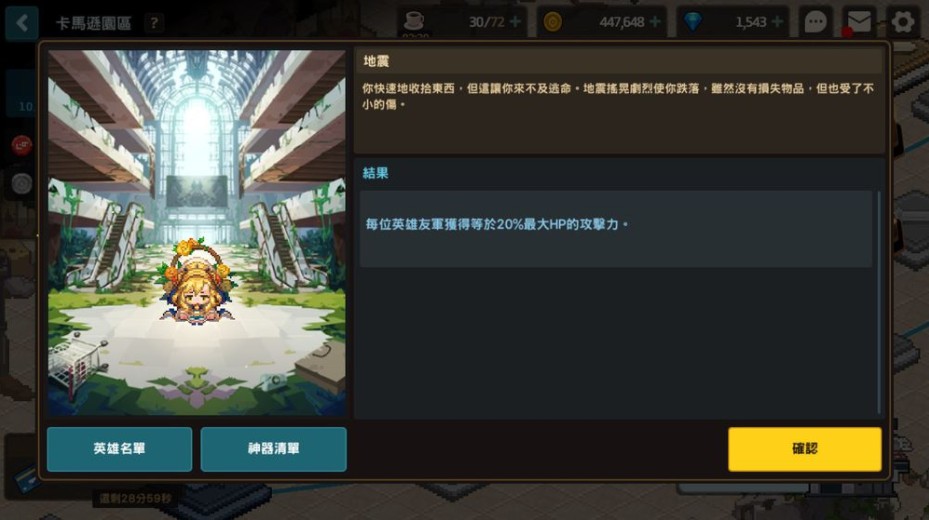
Task: Confirm with the yellow 確認 button
Action: coord(805,449)
